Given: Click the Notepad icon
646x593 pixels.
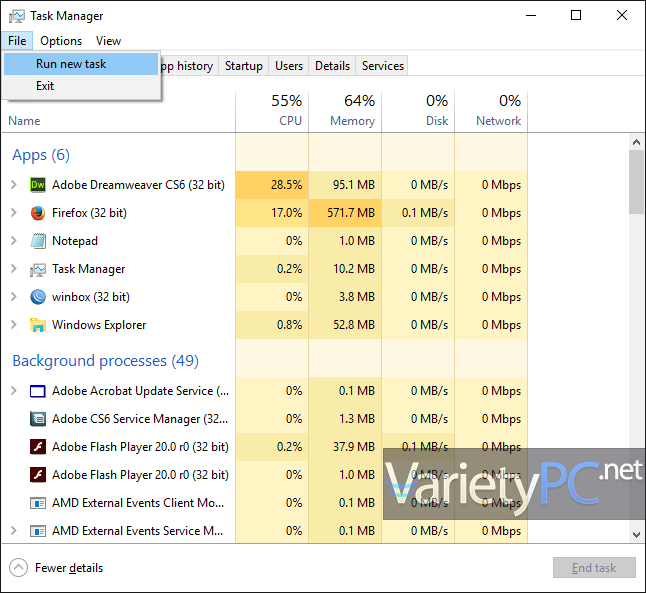Looking at the screenshot, I should [38, 241].
